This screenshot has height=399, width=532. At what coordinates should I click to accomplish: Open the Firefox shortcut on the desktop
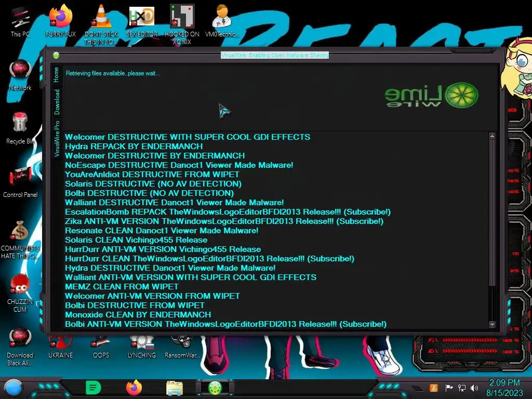click(x=60, y=21)
